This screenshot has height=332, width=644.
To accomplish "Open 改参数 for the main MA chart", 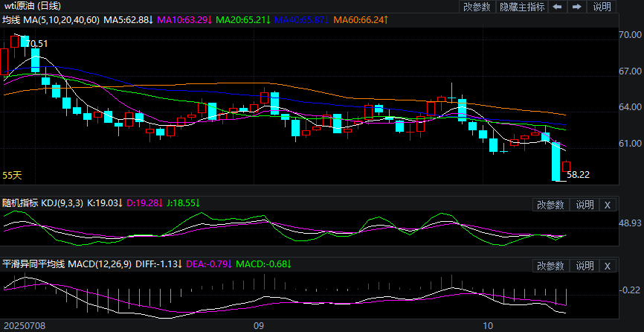I will [477, 7].
